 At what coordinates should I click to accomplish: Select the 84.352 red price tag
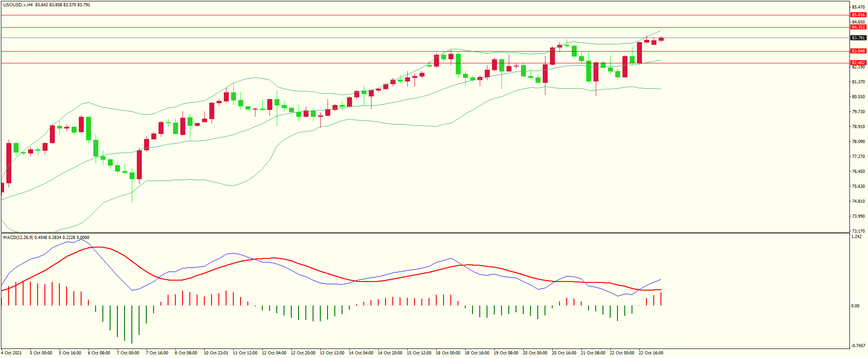(858, 27)
